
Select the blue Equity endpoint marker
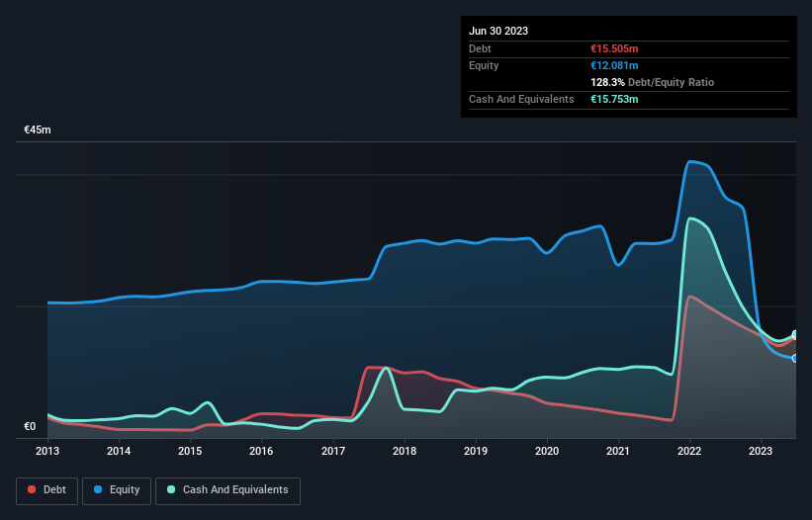pos(795,358)
